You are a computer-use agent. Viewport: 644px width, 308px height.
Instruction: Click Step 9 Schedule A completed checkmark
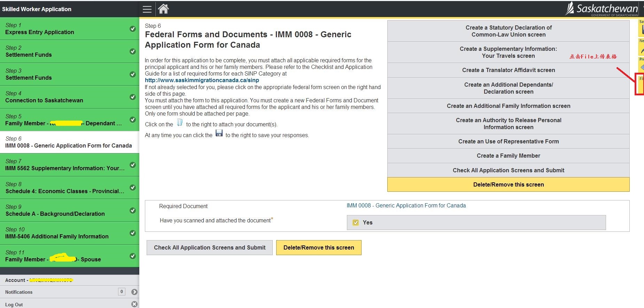133,211
